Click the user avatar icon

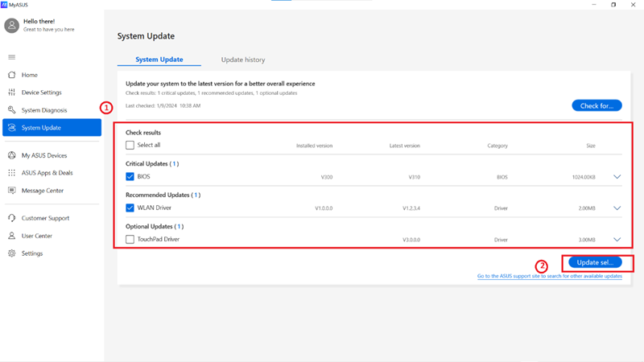click(11, 26)
